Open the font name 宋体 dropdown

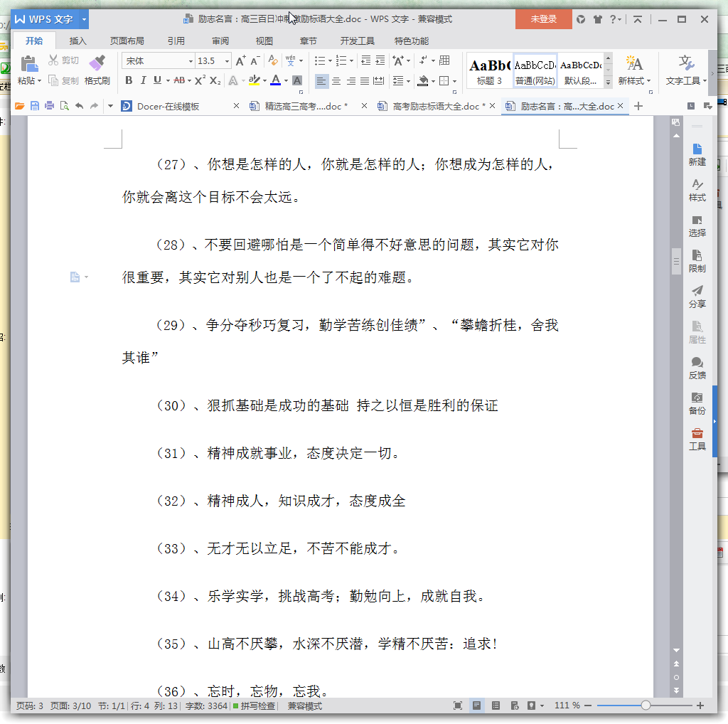point(191,61)
